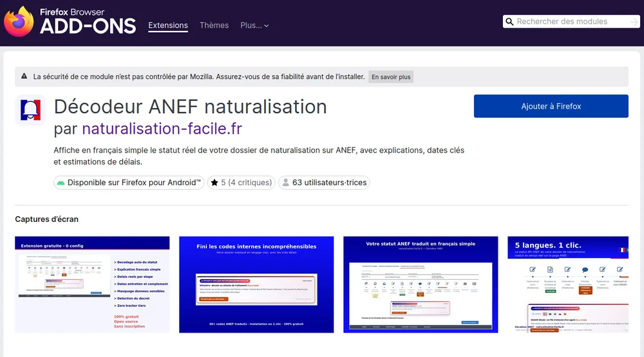Screen dimensions: 644x357
Task: Click the 63 utilisateurs·trices badge
Action: click(x=324, y=183)
